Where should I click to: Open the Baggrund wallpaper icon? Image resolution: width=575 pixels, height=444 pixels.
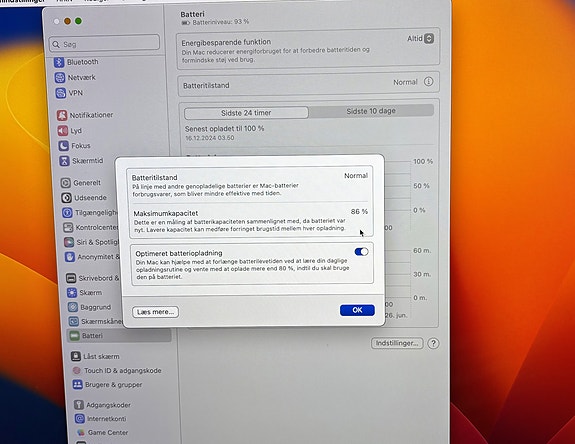73,307
